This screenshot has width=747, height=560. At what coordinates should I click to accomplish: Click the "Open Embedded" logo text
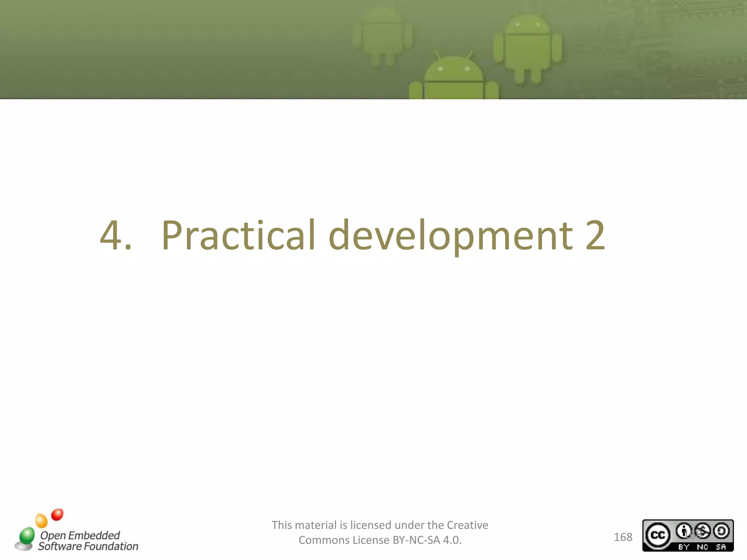click(x=80, y=535)
